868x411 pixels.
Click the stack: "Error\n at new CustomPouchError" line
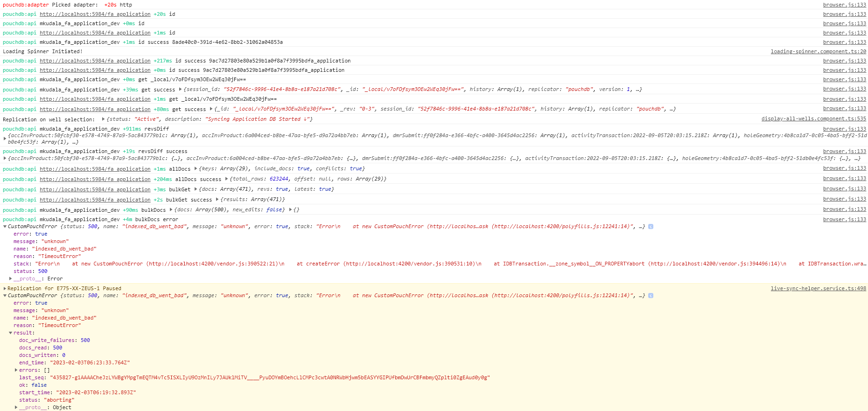pyautogui.click(x=440, y=264)
